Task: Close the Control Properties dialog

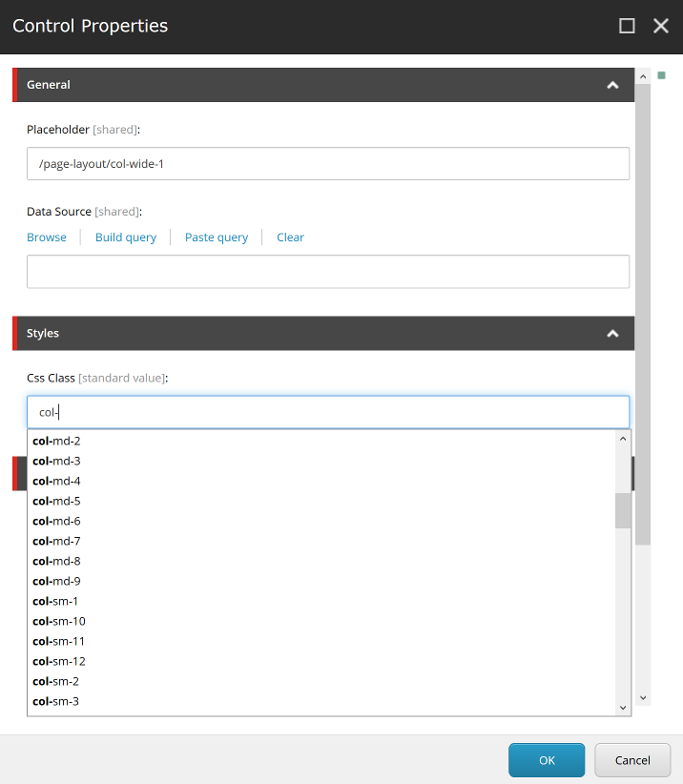Action: pyautogui.click(x=660, y=26)
